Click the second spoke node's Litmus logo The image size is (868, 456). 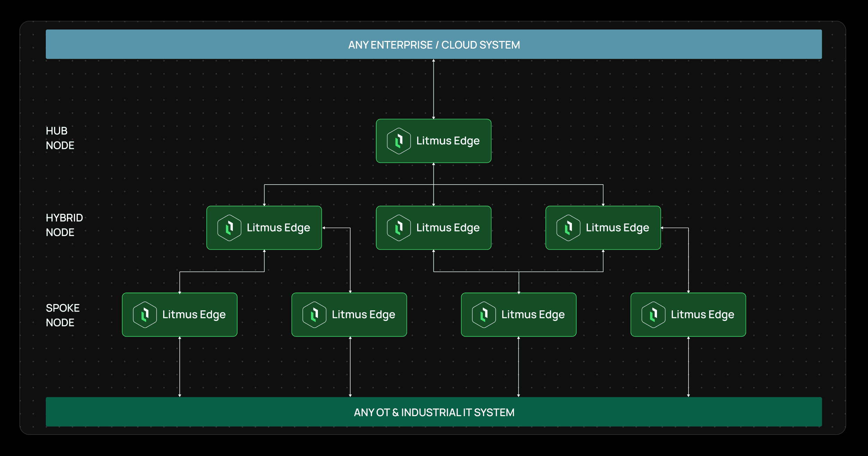pos(314,315)
